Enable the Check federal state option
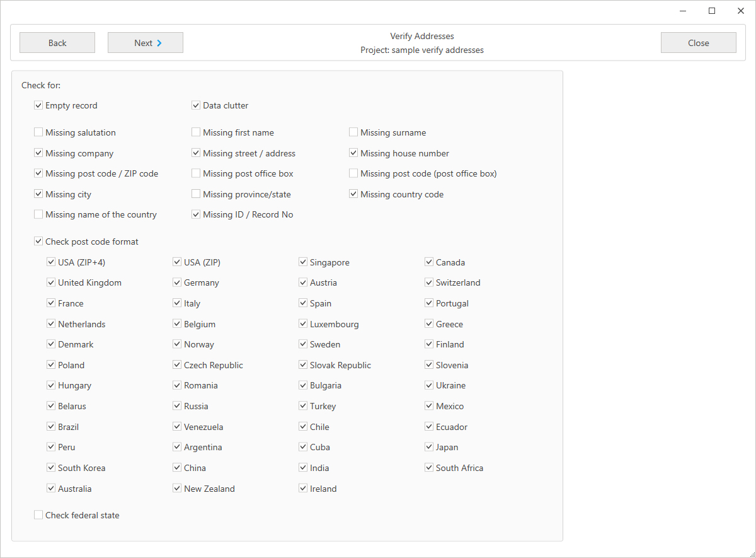 click(x=38, y=514)
